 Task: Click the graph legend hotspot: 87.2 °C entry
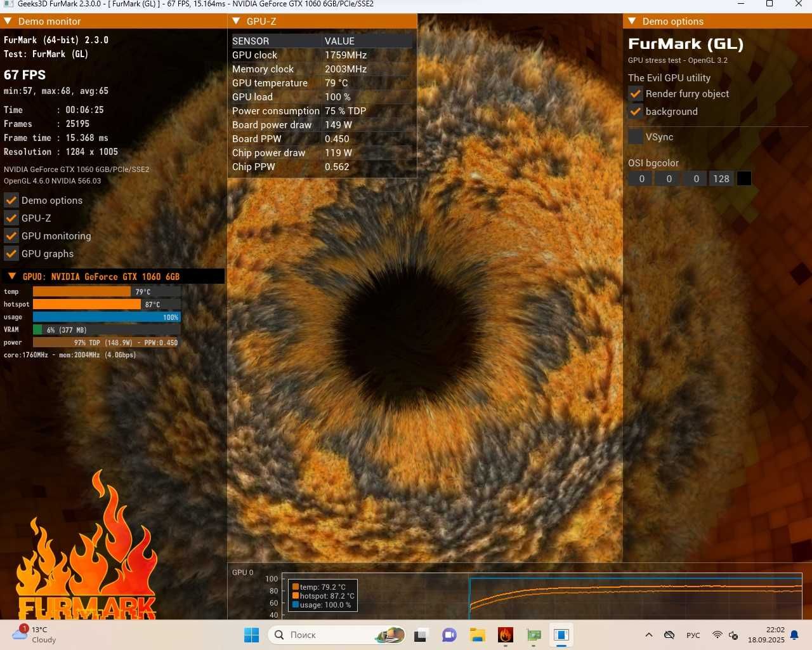click(323, 596)
